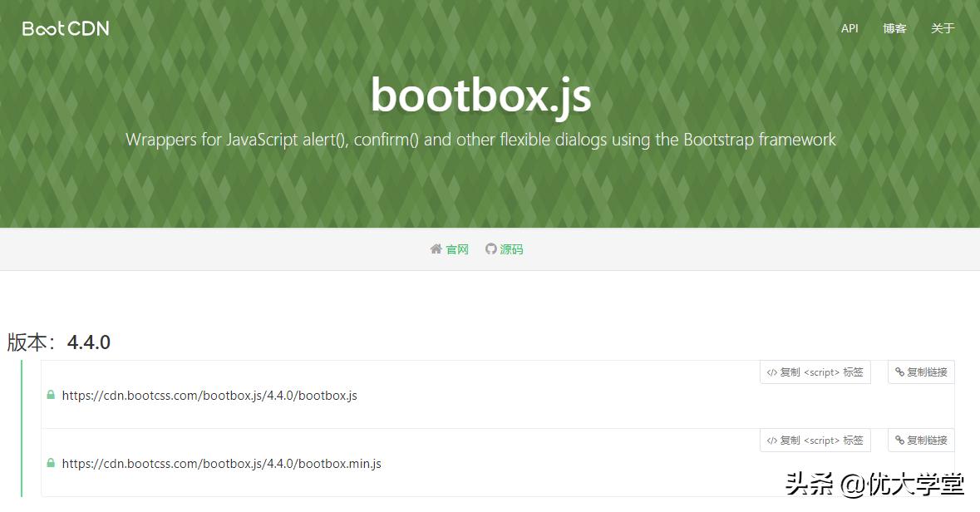Viewport: 980px width, 512px height.
Task: Click the GitHub icon beside 源码
Action: [x=491, y=249]
